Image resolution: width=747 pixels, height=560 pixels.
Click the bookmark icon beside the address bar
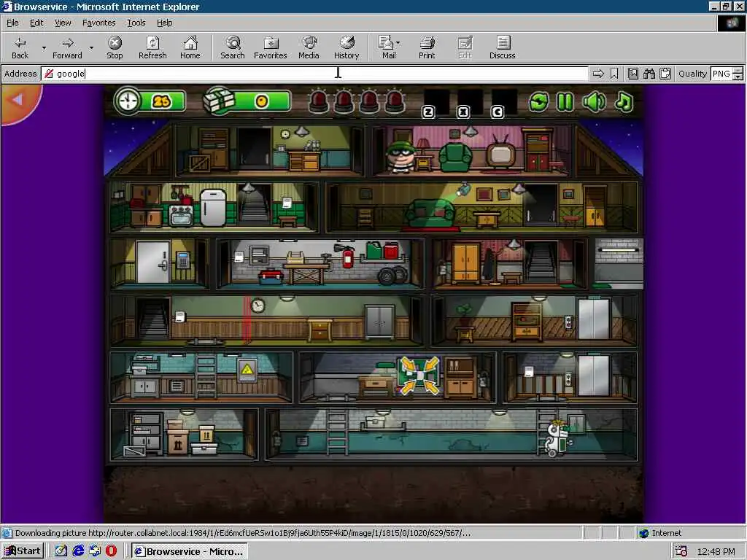pyautogui.click(x=614, y=74)
